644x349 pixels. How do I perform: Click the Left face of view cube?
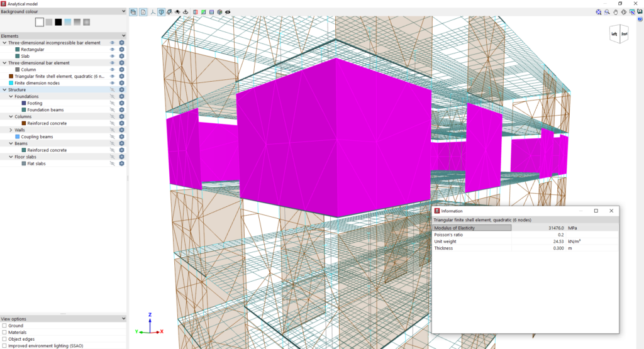(x=614, y=34)
